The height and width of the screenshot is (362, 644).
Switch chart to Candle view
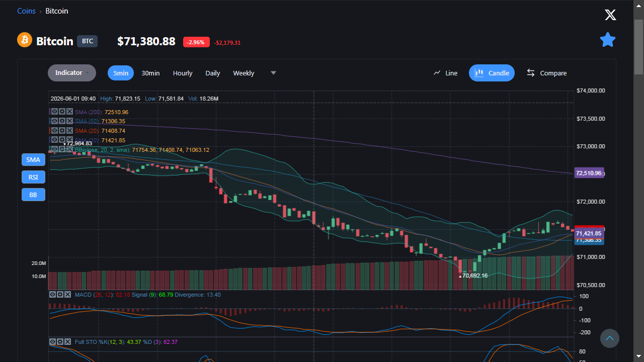(492, 73)
